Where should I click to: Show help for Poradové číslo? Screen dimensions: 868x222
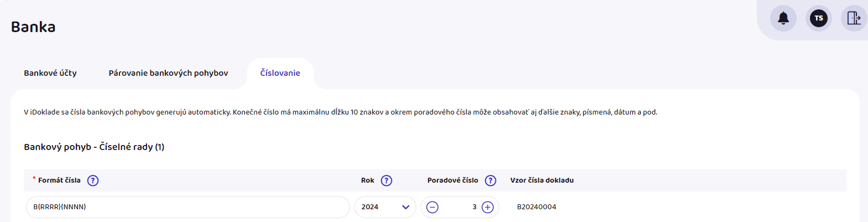click(x=490, y=180)
